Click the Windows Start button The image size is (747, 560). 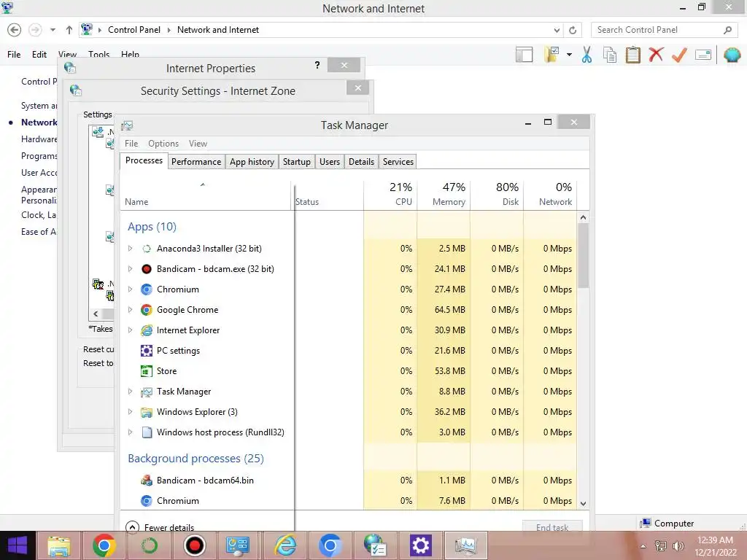(18, 545)
